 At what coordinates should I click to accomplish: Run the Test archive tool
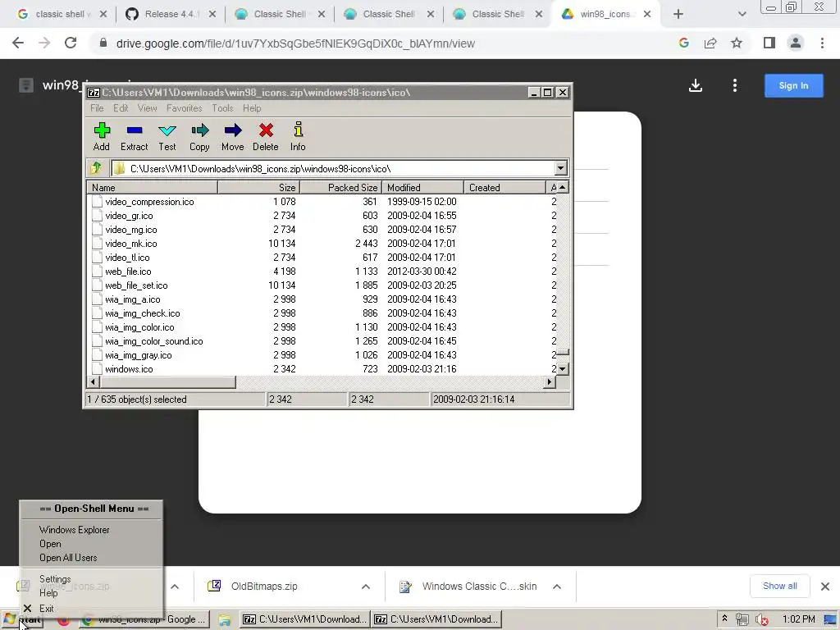(x=167, y=137)
